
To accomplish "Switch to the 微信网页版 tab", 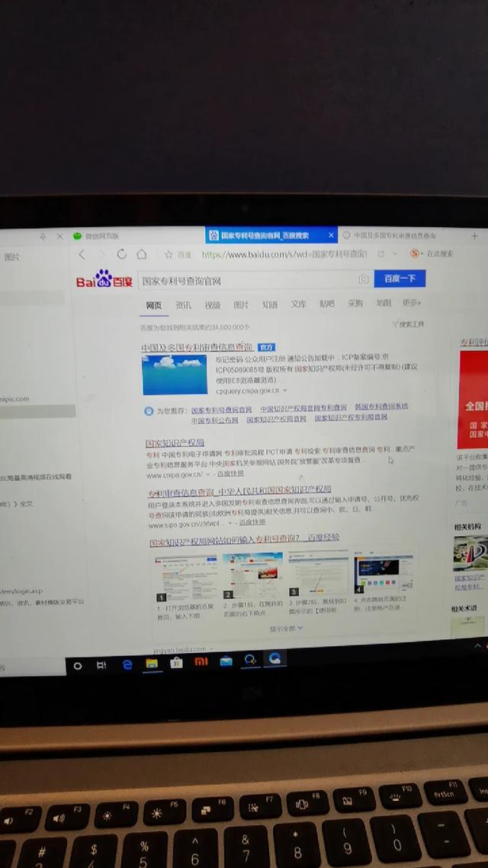I will (x=102, y=236).
